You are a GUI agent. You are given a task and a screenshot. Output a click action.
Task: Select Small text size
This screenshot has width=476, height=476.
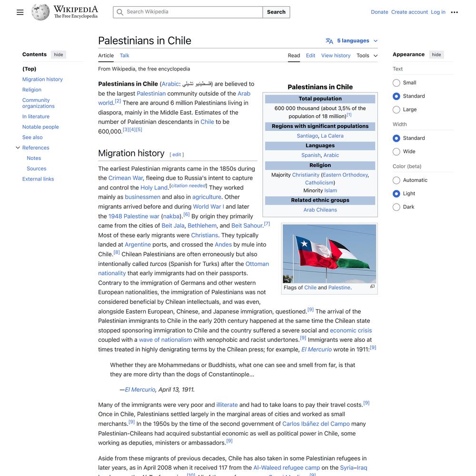396,83
